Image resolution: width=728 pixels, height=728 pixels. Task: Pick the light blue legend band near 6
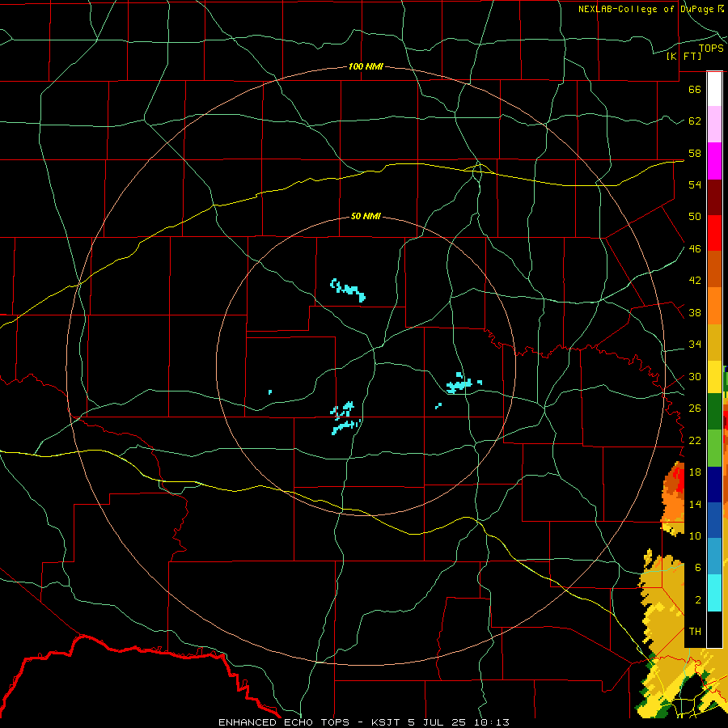714,557
